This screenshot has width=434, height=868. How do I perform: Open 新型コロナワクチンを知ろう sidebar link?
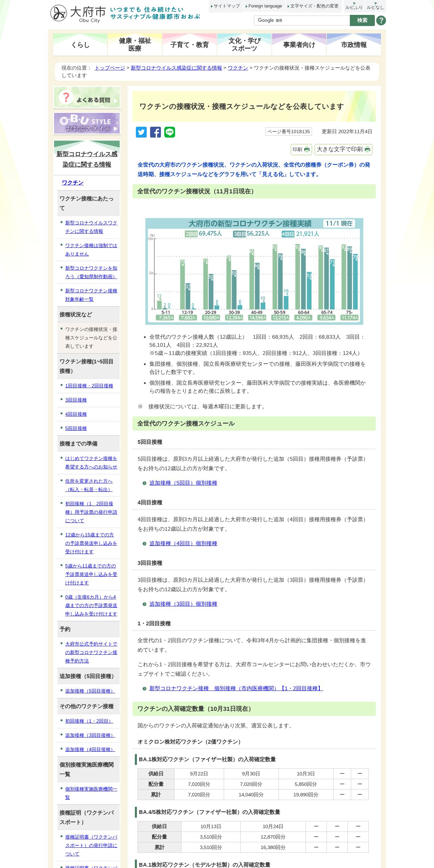[91, 272]
